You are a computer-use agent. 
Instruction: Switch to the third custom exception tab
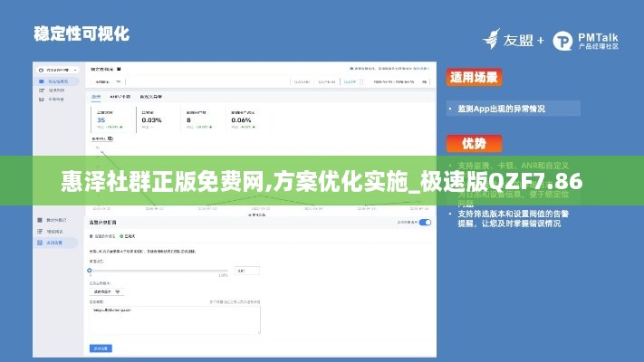151,97
